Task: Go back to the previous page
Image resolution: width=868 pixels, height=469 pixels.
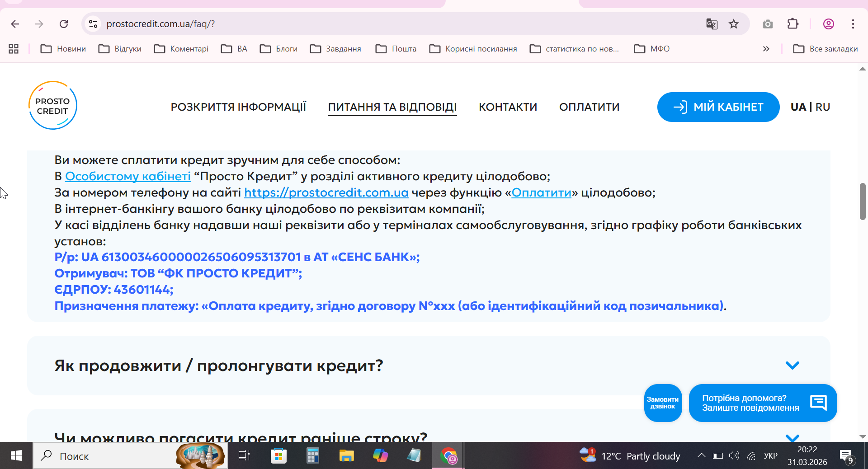Action: [x=15, y=24]
